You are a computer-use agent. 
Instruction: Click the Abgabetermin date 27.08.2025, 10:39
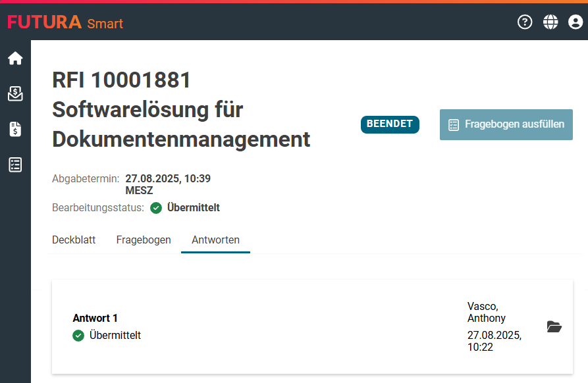pos(168,178)
